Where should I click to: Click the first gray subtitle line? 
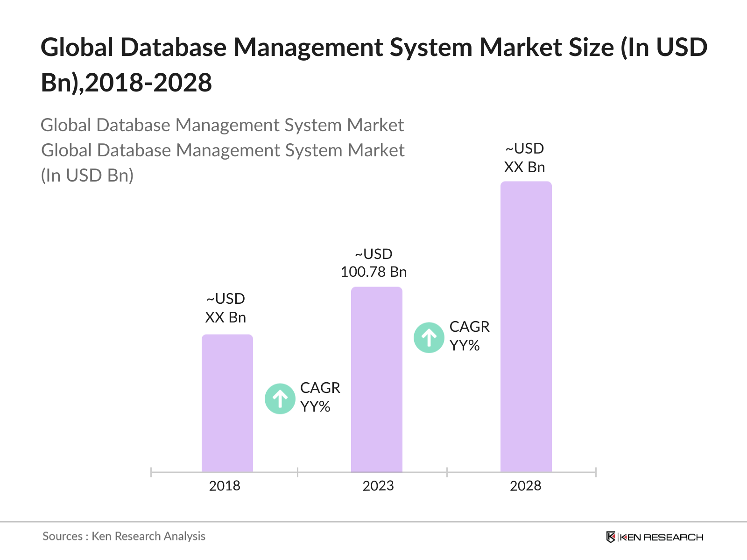pyautogui.click(x=222, y=125)
